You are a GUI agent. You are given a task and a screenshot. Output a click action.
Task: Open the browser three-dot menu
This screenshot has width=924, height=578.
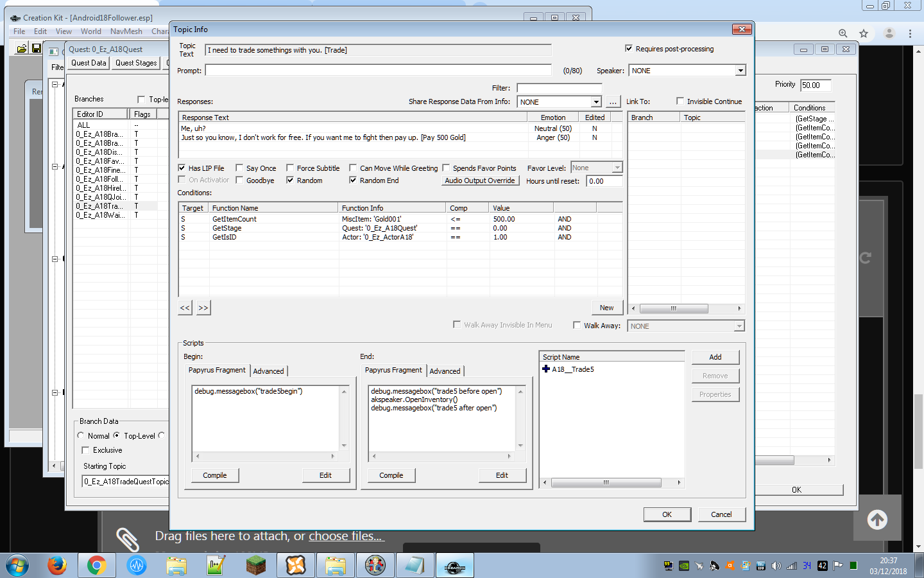[x=910, y=33]
